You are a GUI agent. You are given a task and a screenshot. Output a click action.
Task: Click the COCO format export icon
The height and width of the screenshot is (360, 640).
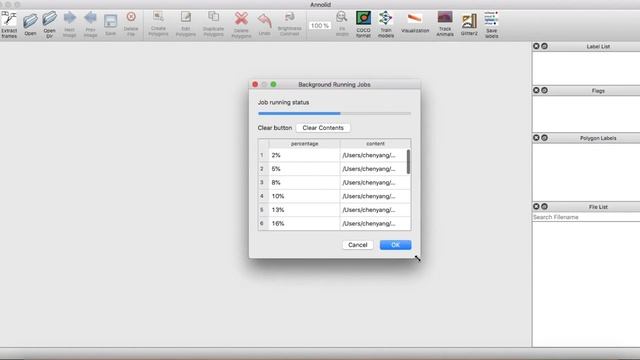click(x=363, y=24)
